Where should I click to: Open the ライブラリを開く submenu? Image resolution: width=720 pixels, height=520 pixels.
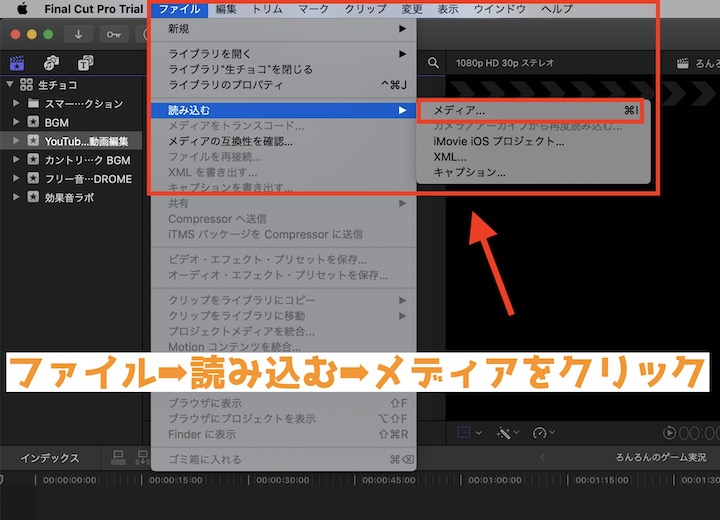click(284, 54)
